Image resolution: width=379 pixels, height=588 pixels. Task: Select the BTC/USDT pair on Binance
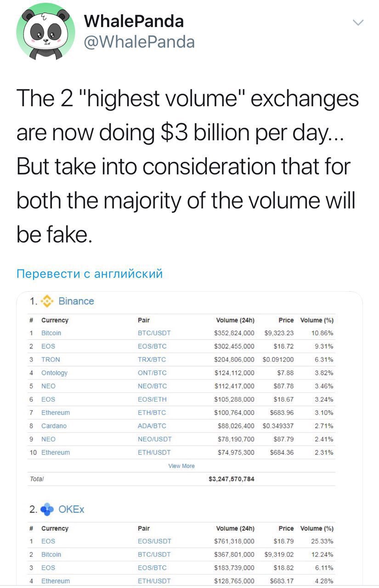(154, 333)
